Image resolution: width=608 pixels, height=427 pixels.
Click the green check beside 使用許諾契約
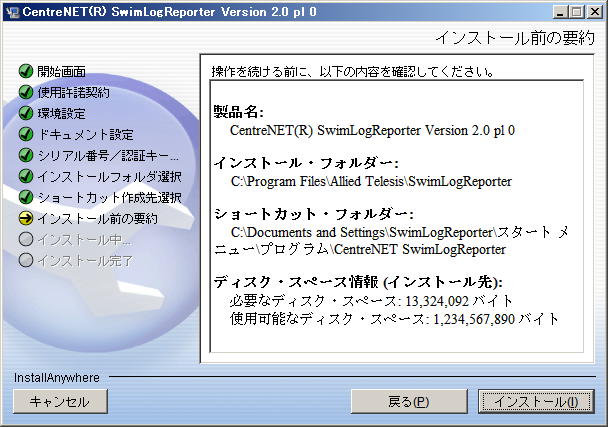coord(26,92)
